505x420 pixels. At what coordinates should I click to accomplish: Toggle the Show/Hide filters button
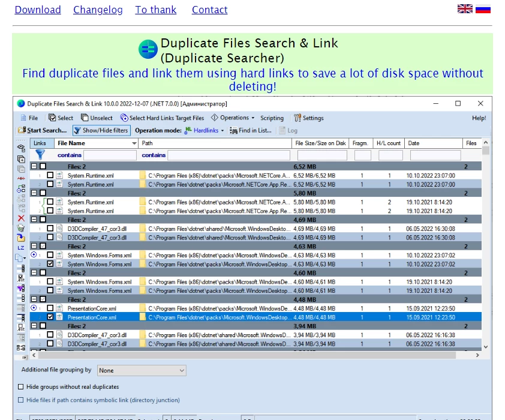click(x=101, y=130)
